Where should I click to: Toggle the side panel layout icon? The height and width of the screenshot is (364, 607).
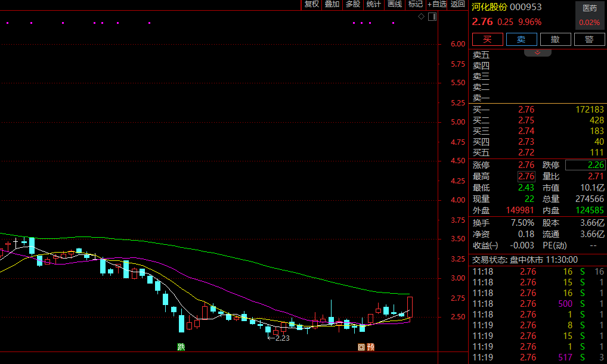point(432,17)
